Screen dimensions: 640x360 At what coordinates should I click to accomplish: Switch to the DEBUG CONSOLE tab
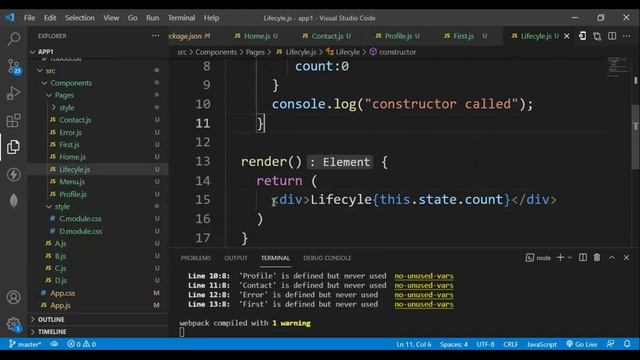pos(327,258)
